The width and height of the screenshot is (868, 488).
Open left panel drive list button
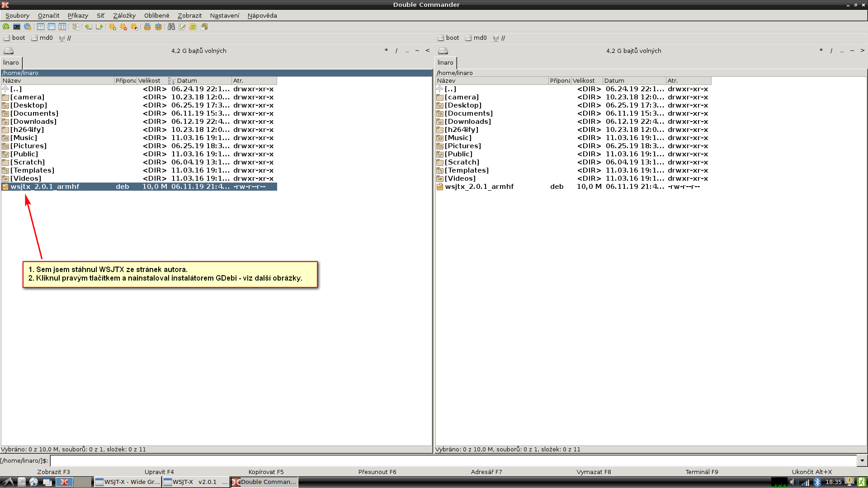[x=9, y=51]
